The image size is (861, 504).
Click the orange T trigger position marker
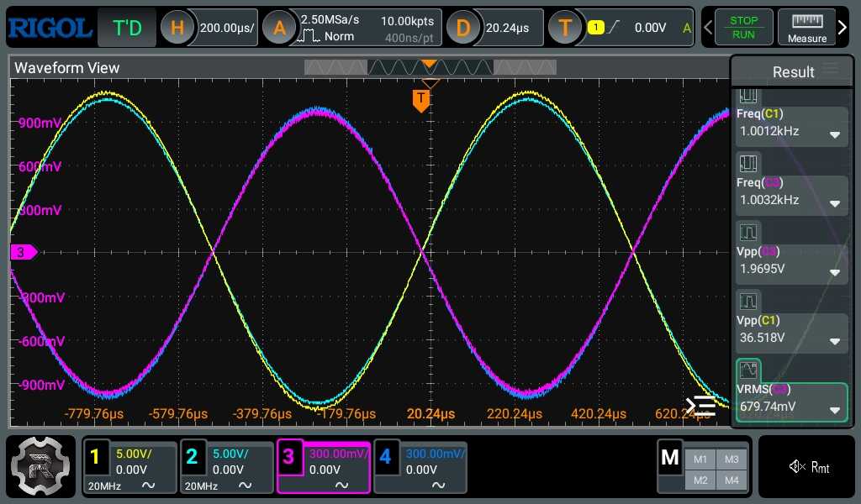[420, 101]
